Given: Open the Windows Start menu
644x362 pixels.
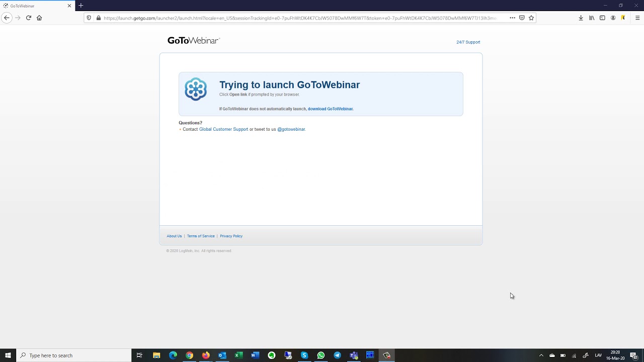Looking at the screenshot, I should coord(8,355).
